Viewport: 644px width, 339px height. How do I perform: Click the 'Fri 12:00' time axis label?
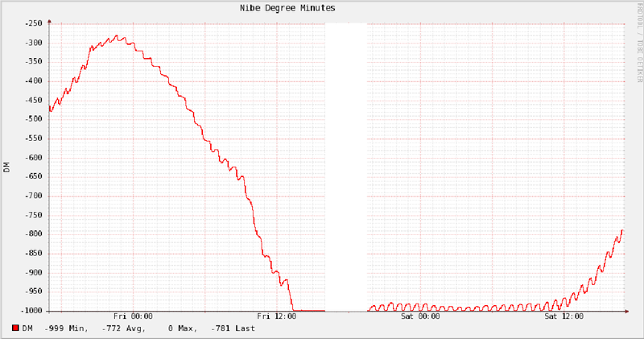tap(276, 316)
